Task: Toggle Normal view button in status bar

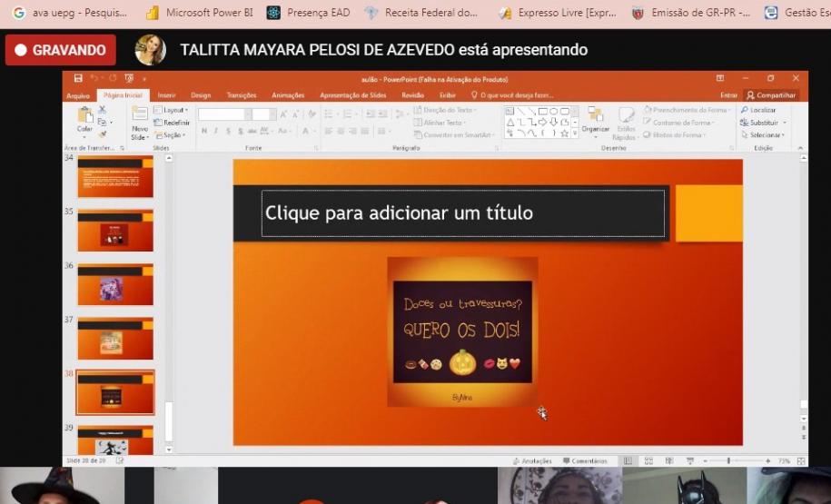Action: coord(628,461)
